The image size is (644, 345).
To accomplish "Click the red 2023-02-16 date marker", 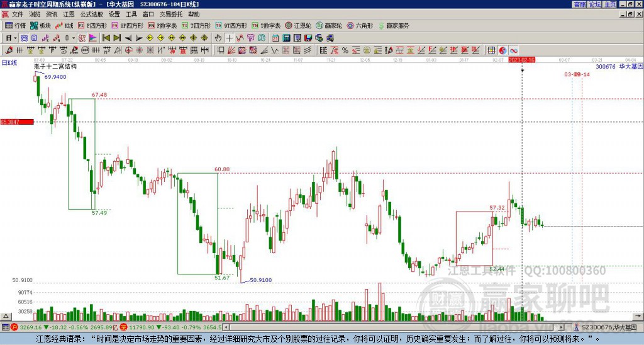I will pos(522,60).
